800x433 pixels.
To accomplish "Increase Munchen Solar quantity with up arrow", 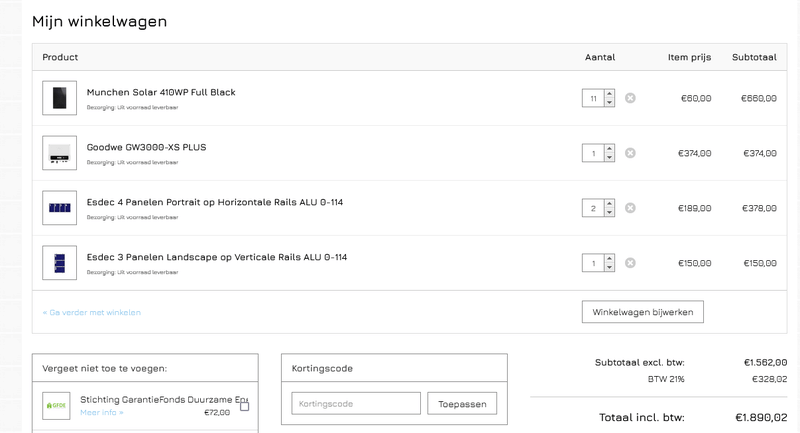I will tap(610, 94).
